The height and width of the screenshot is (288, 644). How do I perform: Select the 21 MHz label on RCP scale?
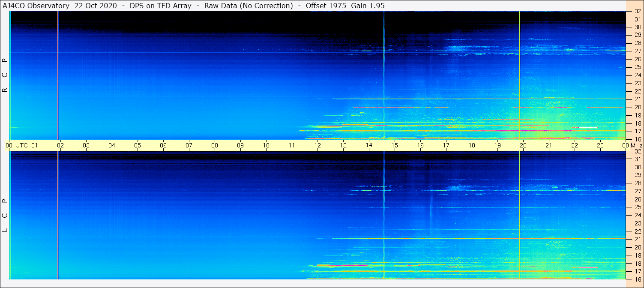[x=638, y=99]
